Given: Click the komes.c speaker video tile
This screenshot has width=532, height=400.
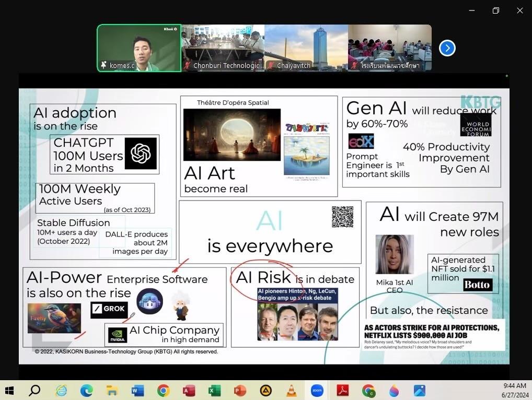Looking at the screenshot, I should pyautogui.click(x=139, y=48).
